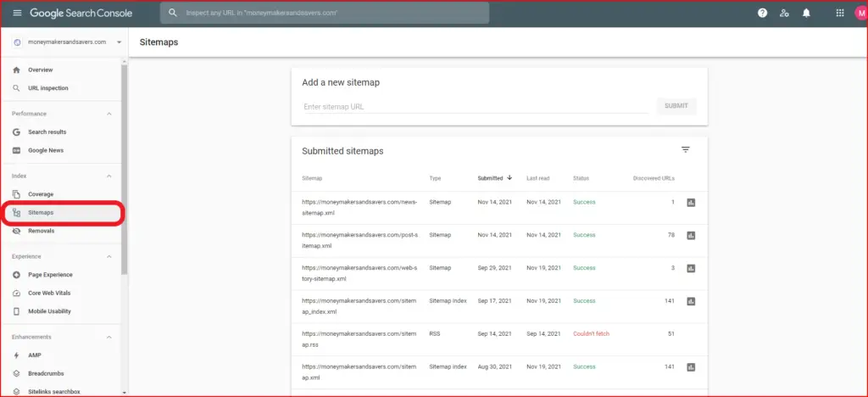Viewport: 868px width, 397px height.
Task: Click the Breadcrumbs layers icon
Action: [x=17, y=373]
